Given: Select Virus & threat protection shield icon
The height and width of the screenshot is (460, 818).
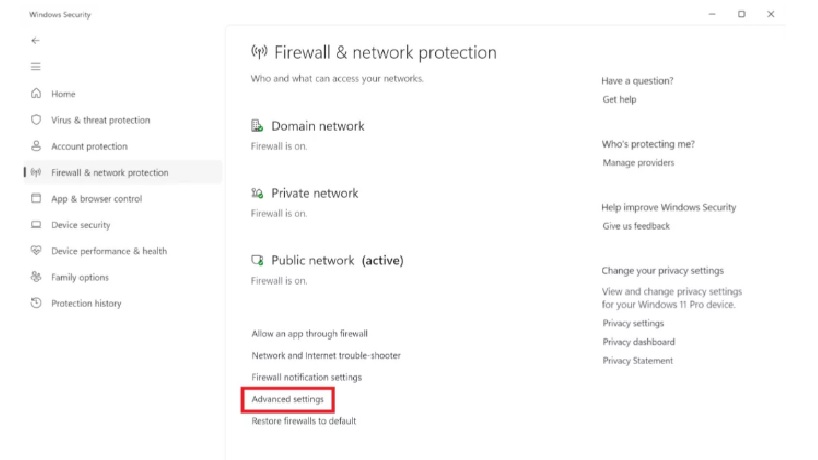Looking at the screenshot, I should [x=36, y=120].
